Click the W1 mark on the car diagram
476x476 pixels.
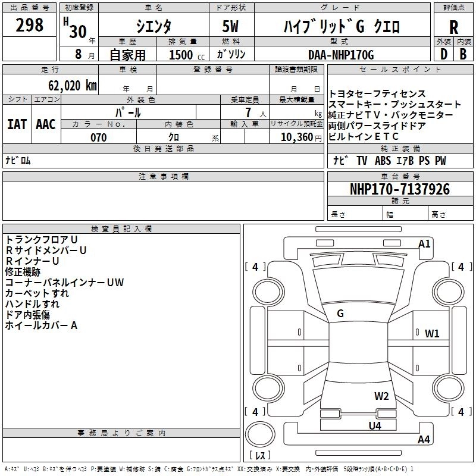(432, 333)
